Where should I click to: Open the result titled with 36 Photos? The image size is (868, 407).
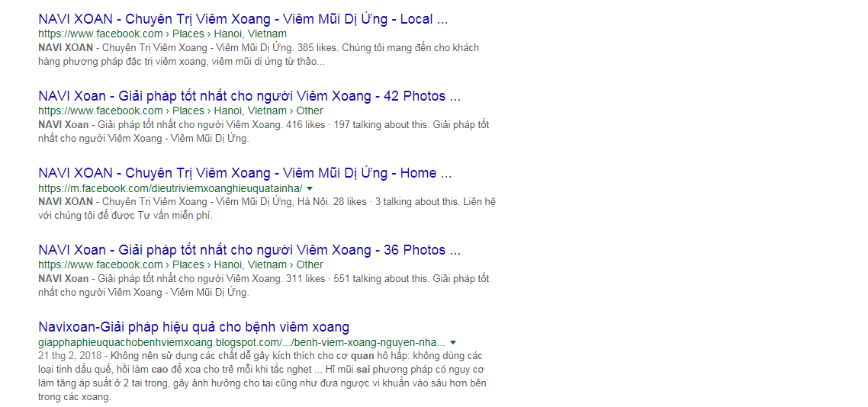tap(249, 250)
